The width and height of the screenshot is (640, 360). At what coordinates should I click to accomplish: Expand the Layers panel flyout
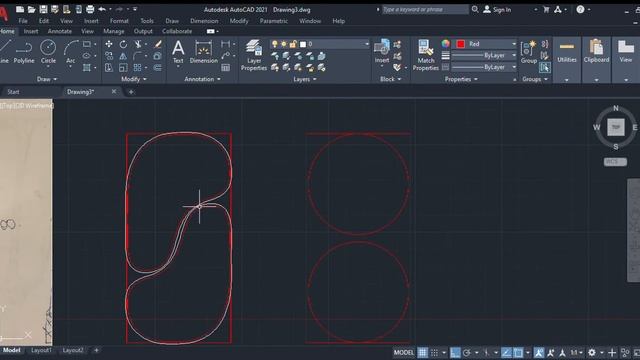[x=305, y=79]
